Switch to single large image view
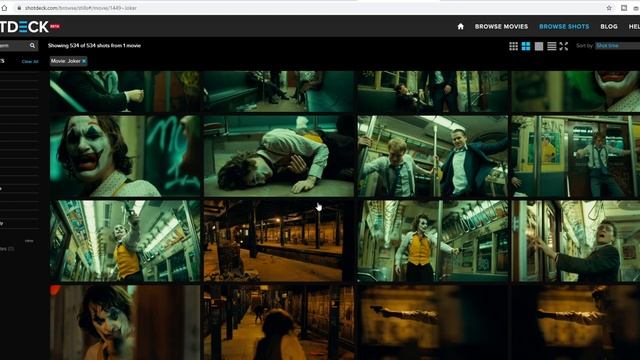Screen dimensions: 640x360 point(539,46)
